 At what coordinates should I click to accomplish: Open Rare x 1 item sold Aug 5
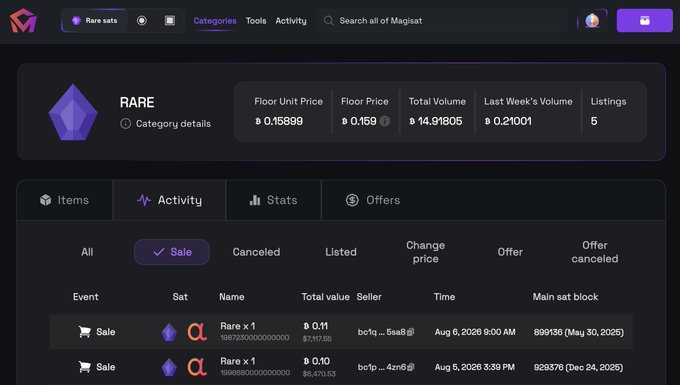pyautogui.click(x=238, y=361)
